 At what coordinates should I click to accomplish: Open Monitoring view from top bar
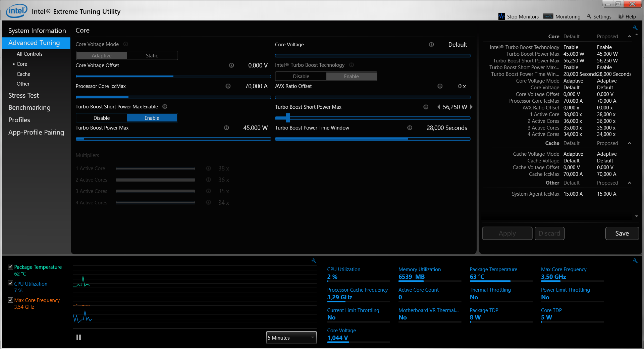[562, 16]
